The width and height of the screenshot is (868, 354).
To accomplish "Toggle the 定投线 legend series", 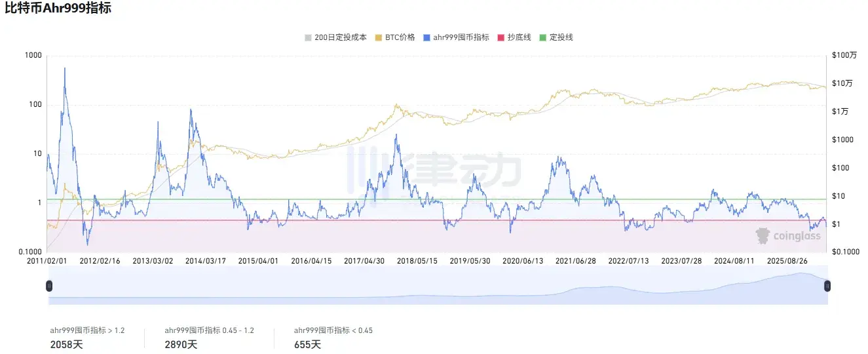I will (556, 37).
